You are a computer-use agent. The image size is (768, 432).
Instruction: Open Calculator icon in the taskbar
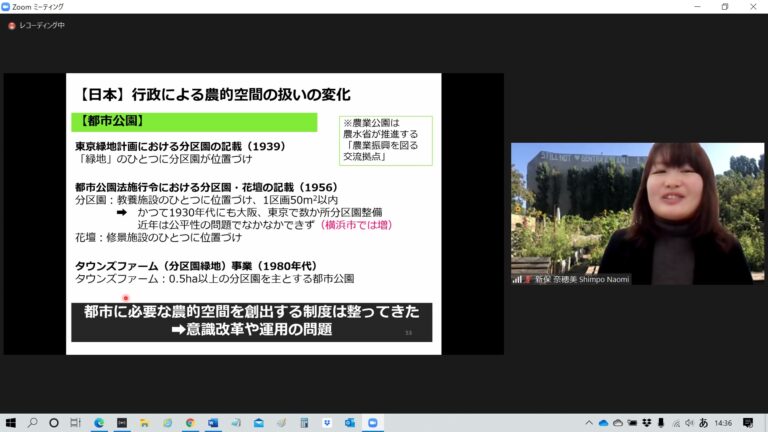(304, 423)
